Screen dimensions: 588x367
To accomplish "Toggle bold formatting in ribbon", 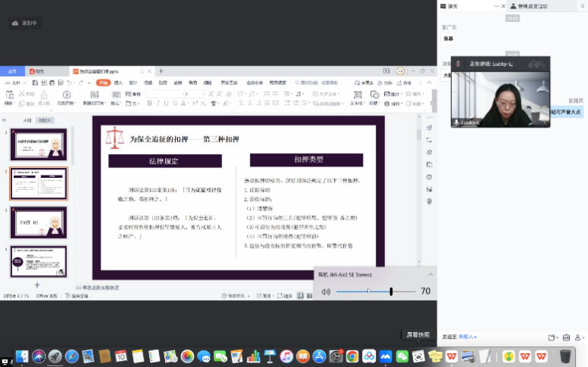I will point(149,103).
